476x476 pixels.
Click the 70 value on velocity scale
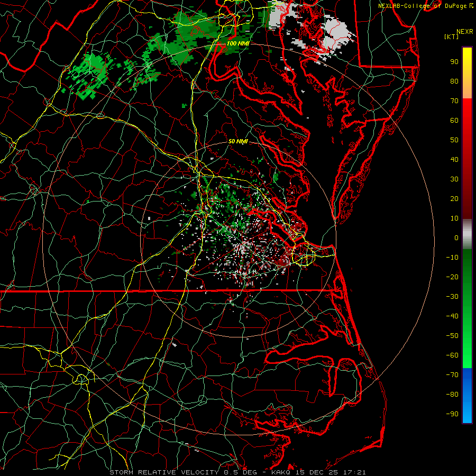click(454, 101)
